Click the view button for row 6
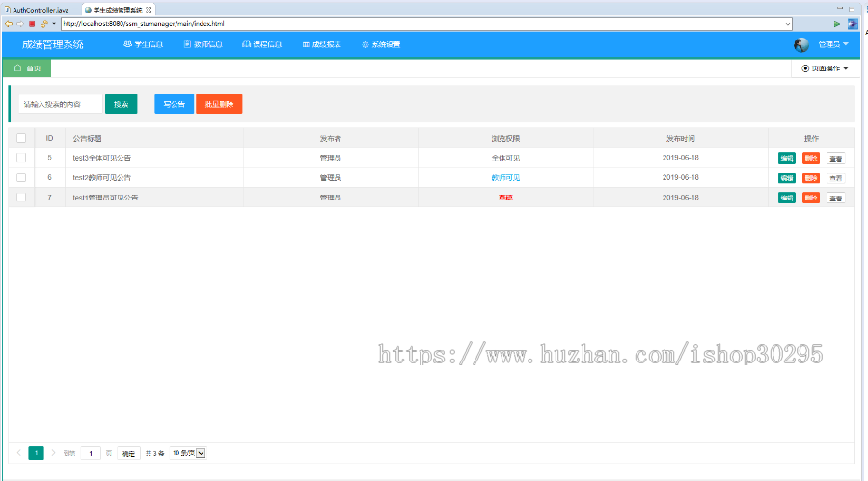868x481 pixels. point(836,178)
